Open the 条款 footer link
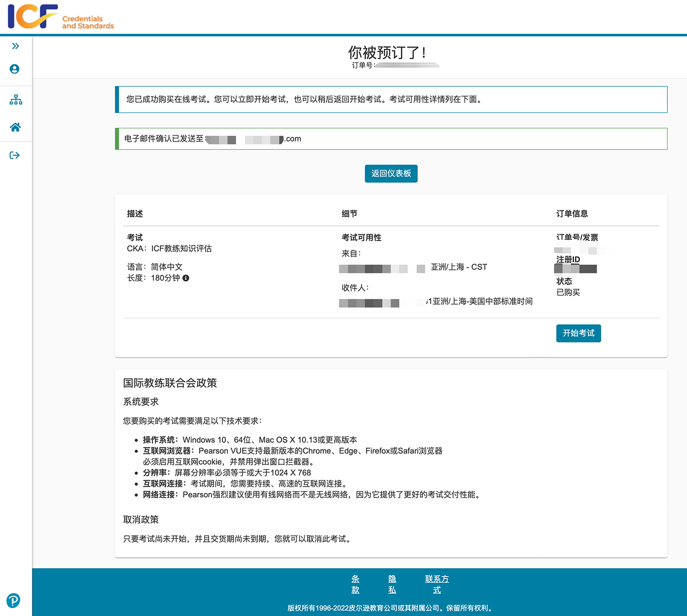 coord(355,585)
